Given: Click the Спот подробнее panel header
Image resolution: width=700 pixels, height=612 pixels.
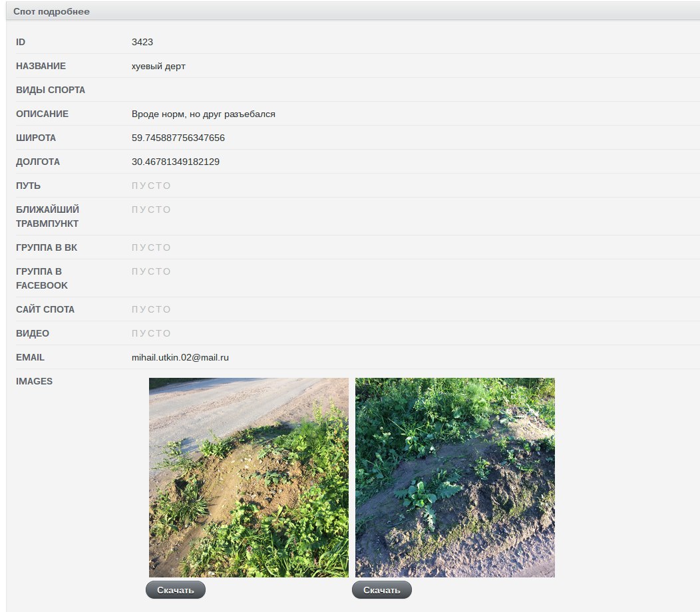Looking at the screenshot, I should coord(353,11).
